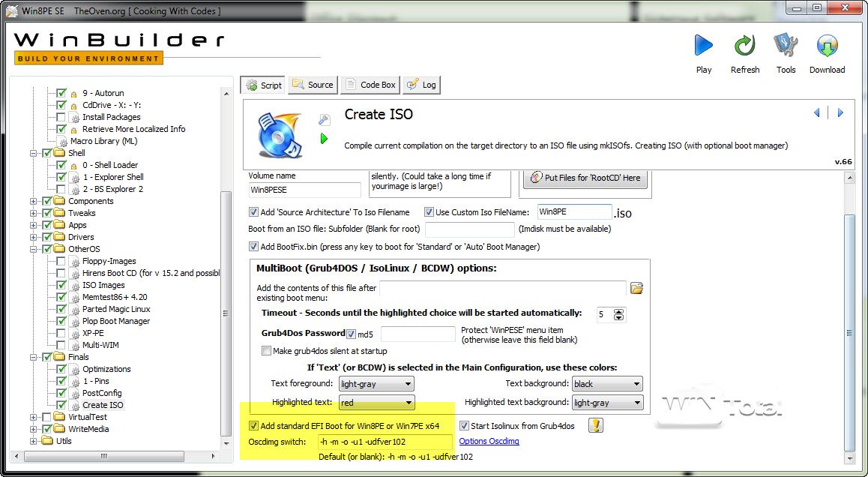
Task: Expand the Utils tree node
Action: tap(34, 442)
